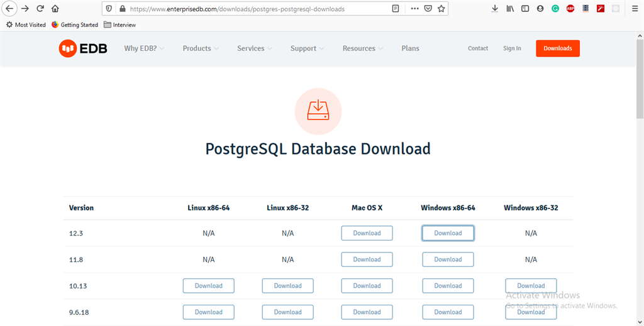644x326 pixels.
Task: Open the Firefox hamburger menu
Action: tap(633, 9)
